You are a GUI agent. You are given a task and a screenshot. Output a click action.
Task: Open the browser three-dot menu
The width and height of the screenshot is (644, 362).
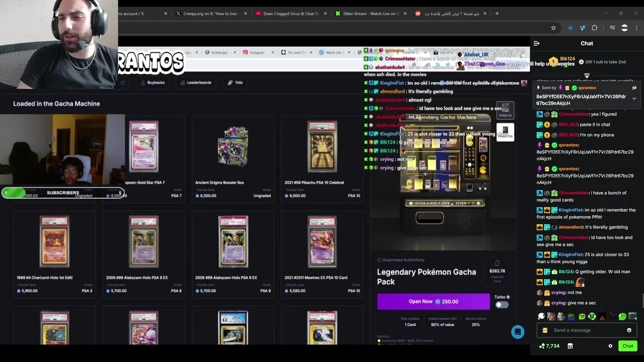pyautogui.click(x=636, y=28)
